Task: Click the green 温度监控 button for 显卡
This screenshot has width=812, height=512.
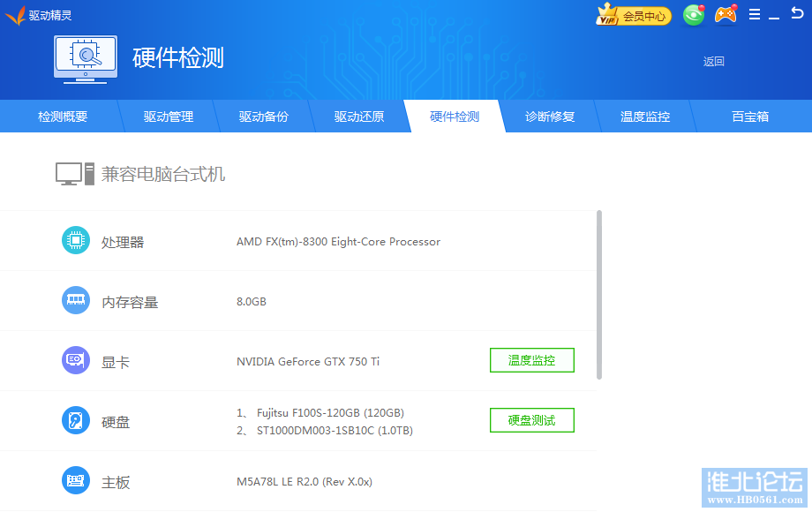Action: [x=532, y=360]
